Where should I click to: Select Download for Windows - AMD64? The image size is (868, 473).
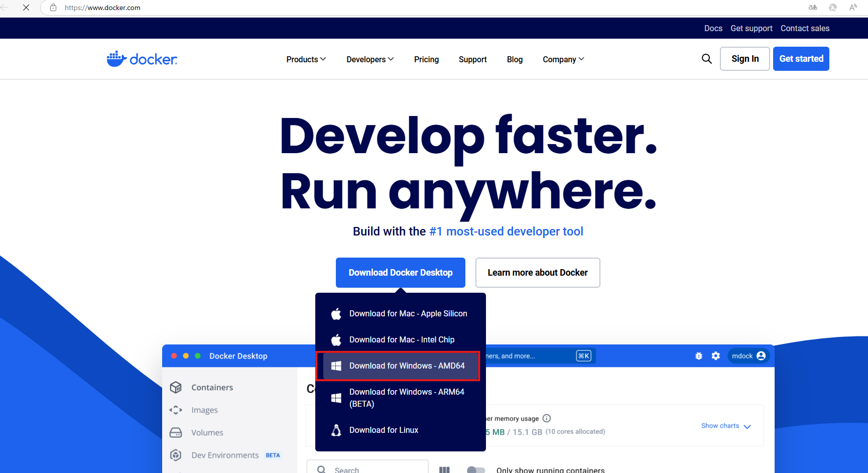[401, 366]
